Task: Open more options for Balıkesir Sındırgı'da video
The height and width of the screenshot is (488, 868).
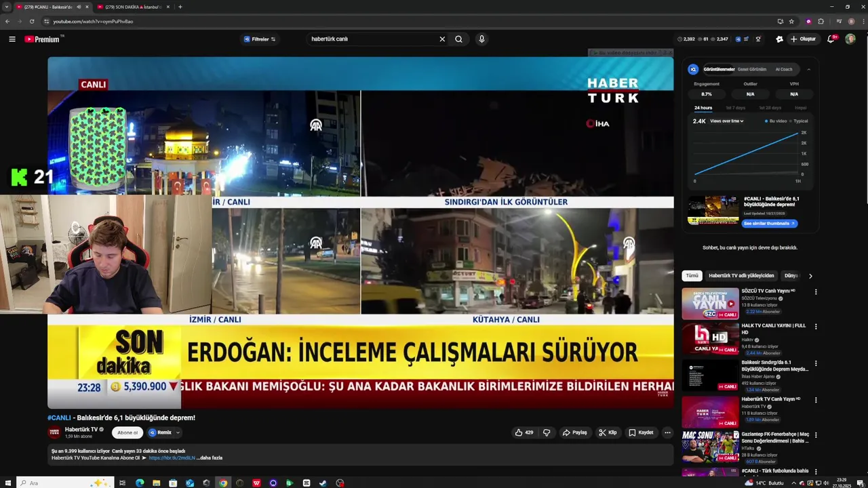Action: 816,363
